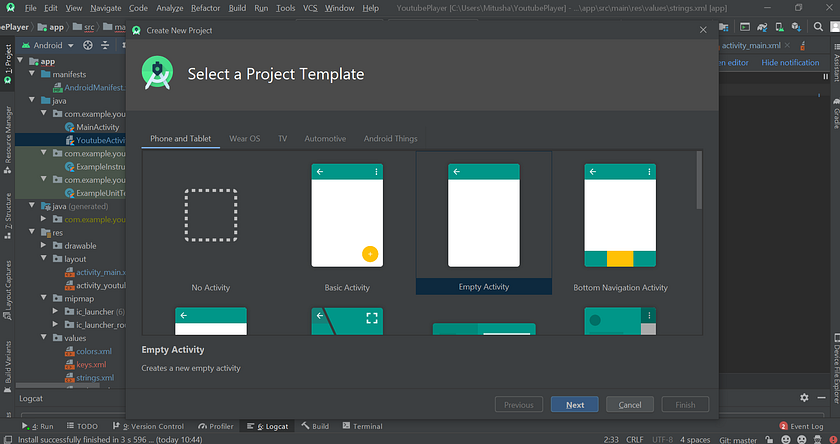The image size is (840, 444).
Task: Click the Next button
Action: pos(575,404)
